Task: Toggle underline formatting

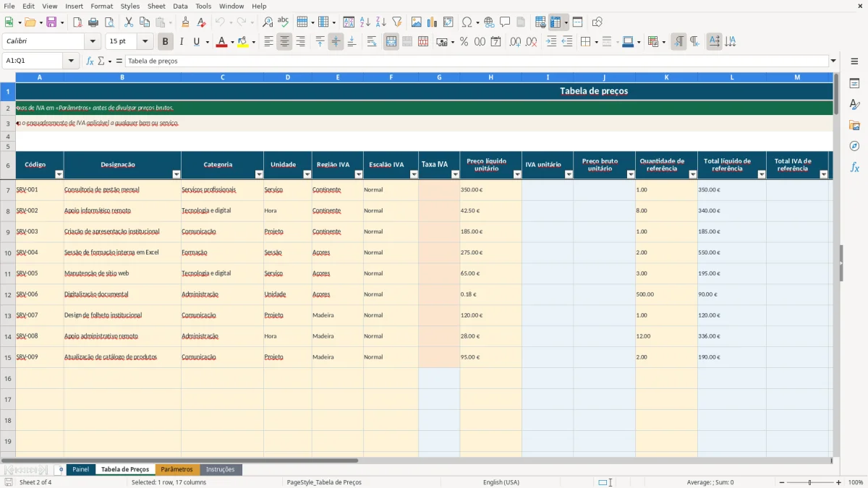Action: pos(197,42)
